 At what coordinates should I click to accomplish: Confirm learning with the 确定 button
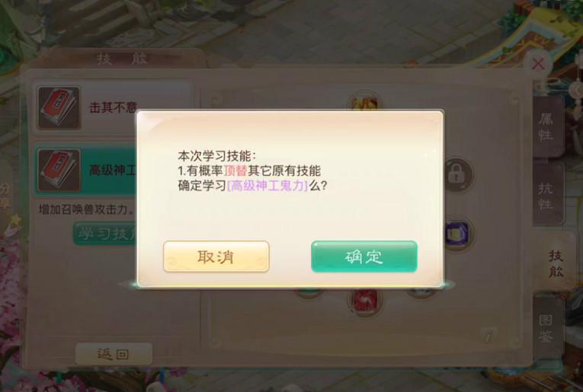(x=364, y=257)
